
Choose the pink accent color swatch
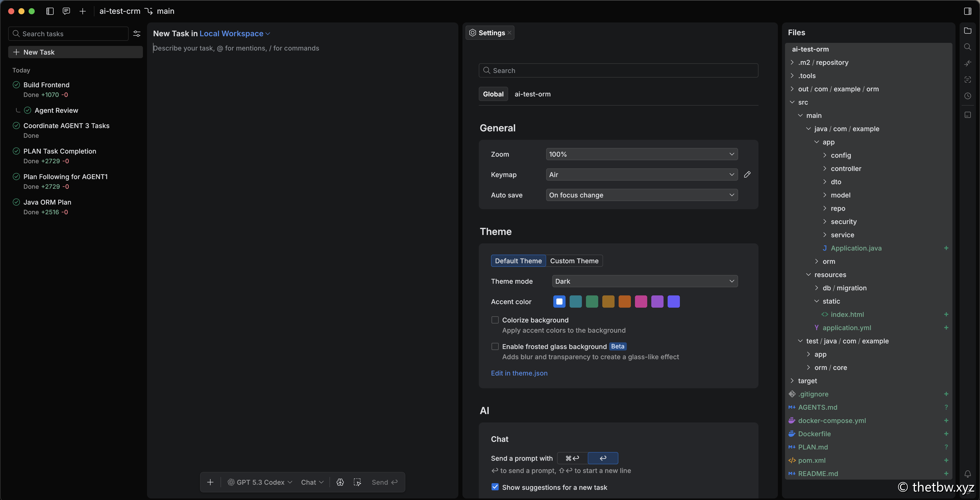pos(641,302)
